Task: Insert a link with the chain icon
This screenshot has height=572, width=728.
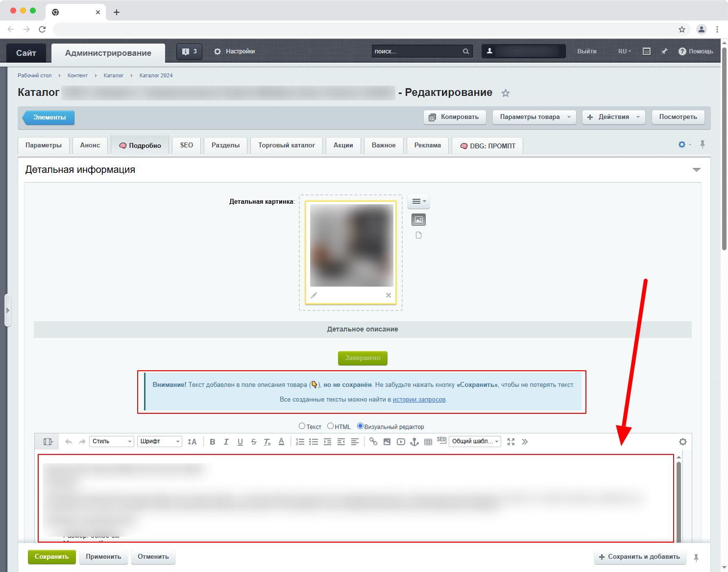Action: [373, 442]
